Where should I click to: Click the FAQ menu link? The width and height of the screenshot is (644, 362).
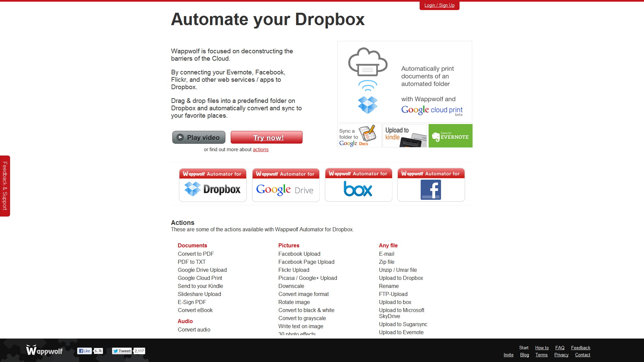click(559, 347)
